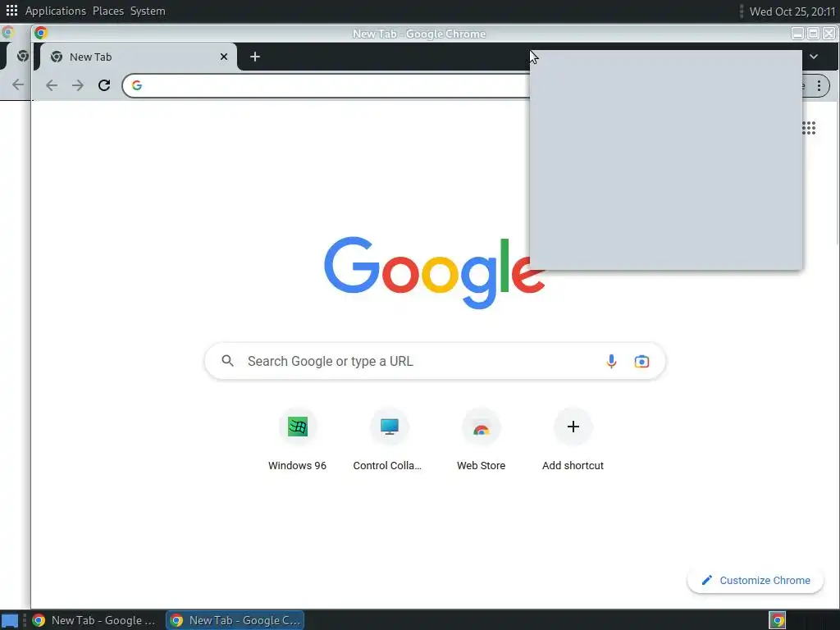The height and width of the screenshot is (630, 840).
Task: Select the highlighted New Tab - Google C... taskbar entry
Action: tap(235, 620)
